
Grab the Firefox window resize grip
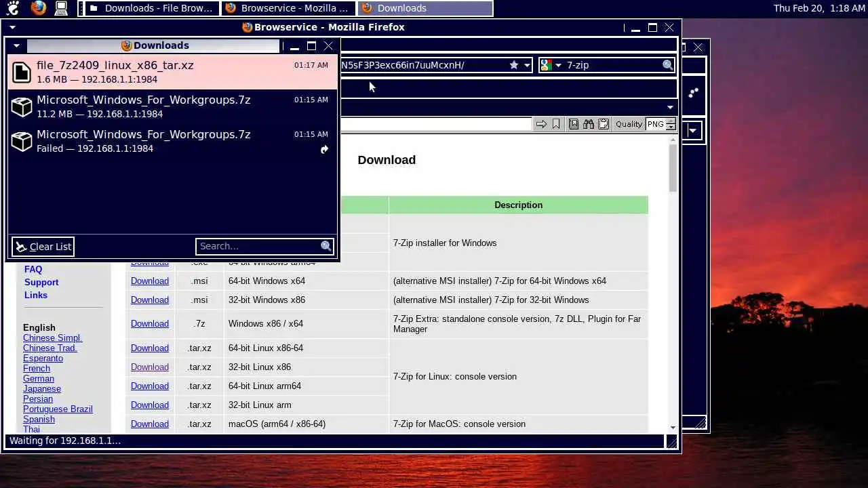click(x=671, y=442)
